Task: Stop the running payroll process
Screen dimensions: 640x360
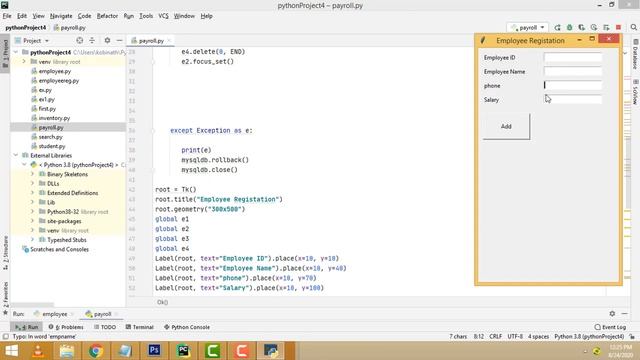Action: [618, 27]
